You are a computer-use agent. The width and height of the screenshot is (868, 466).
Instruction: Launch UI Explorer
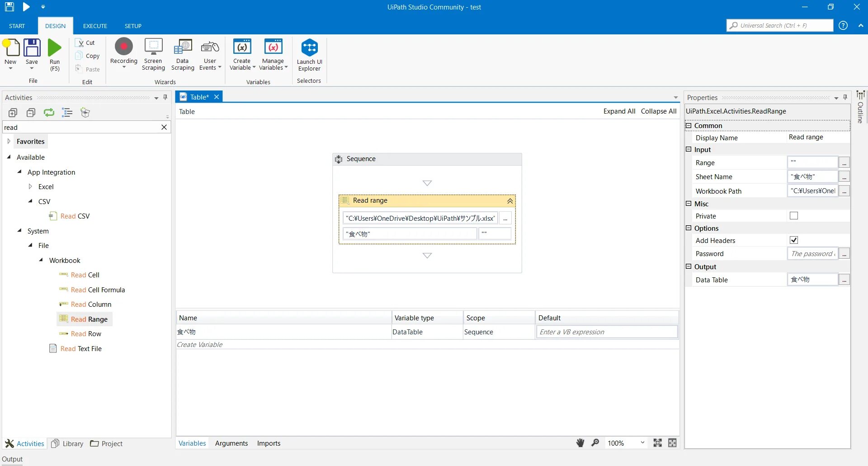click(x=309, y=52)
